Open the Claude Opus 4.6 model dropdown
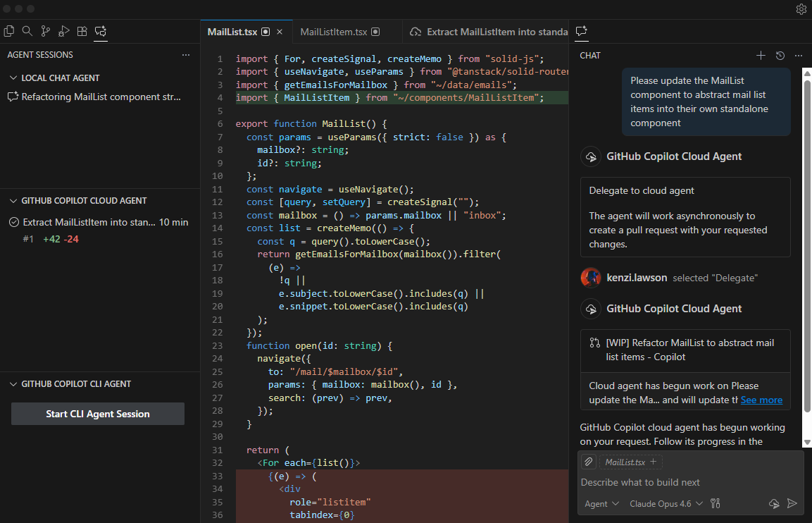The height and width of the screenshot is (523, 812). tap(663, 503)
